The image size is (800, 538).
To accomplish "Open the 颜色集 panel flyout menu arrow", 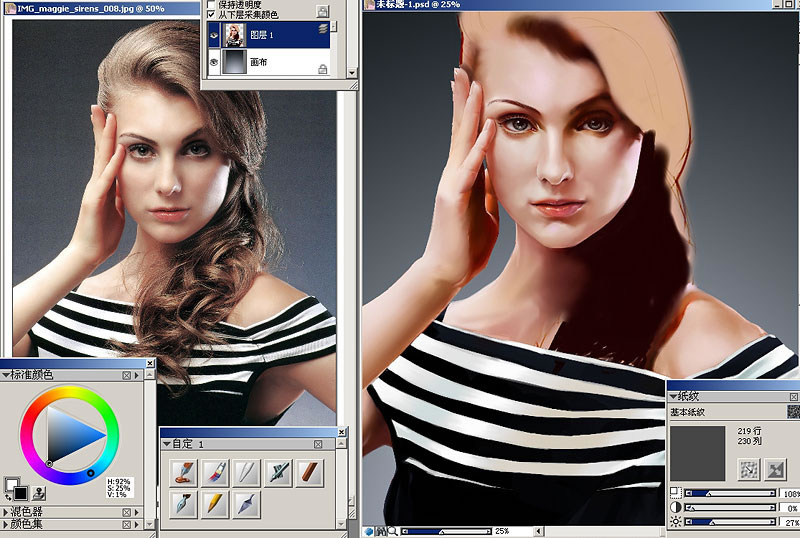I will click(137, 524).
